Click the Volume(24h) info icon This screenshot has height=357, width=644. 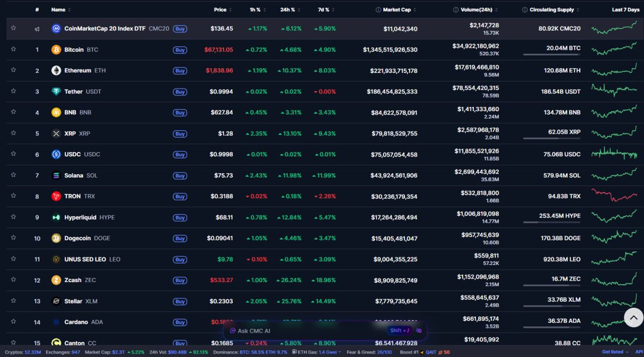pos(456,10)
